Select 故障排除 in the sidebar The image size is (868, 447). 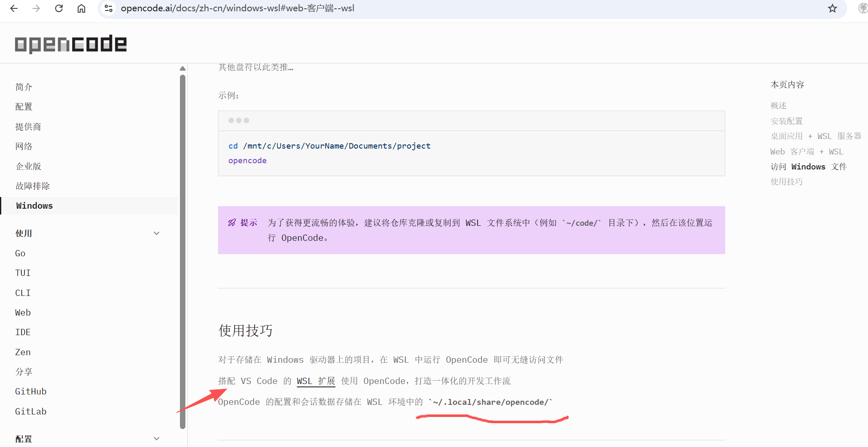click(32, 186)
